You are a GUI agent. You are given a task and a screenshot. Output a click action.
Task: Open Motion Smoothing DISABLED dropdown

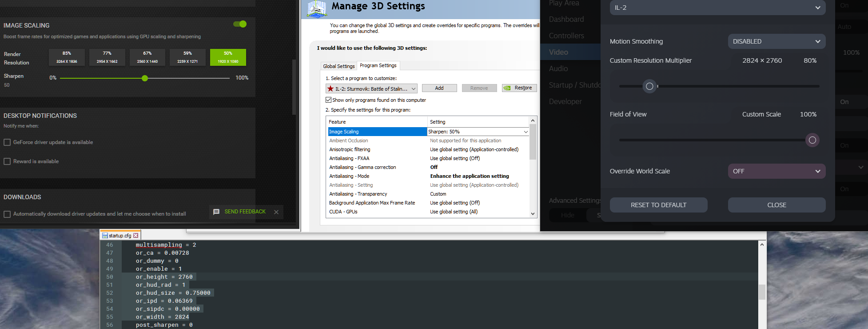(776, 41)
